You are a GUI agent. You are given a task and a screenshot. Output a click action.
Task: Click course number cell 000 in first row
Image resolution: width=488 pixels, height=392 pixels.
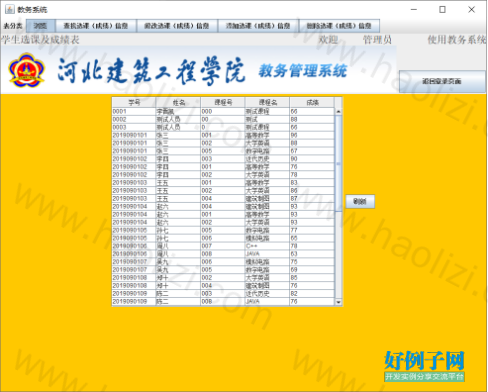[223, 111]
